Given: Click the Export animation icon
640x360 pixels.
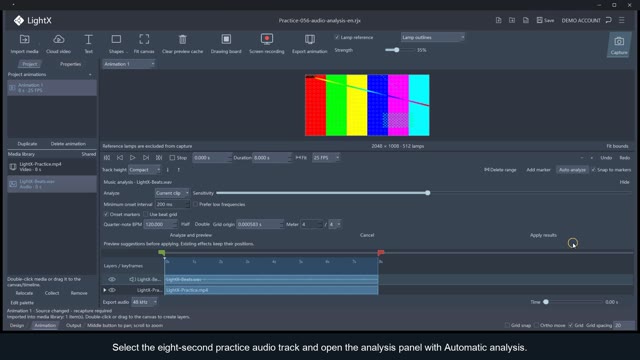Looking at the screenshot, I should point(310,39).
